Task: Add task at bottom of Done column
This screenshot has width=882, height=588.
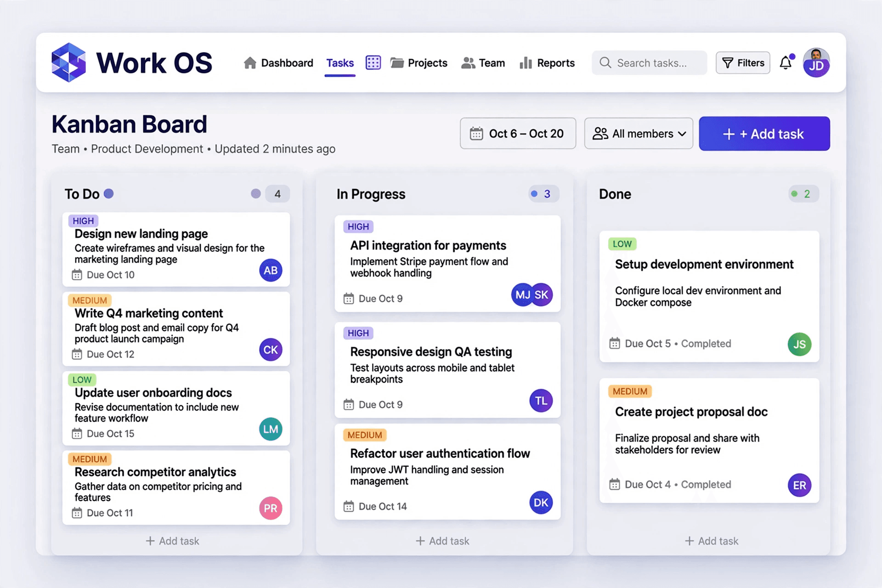Action: point(711,541)
